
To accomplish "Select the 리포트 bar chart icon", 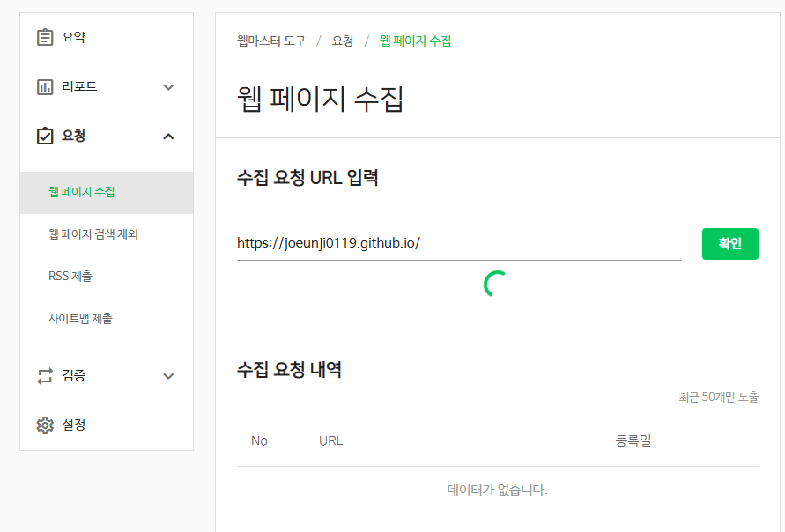I will [x=45, y=87].
